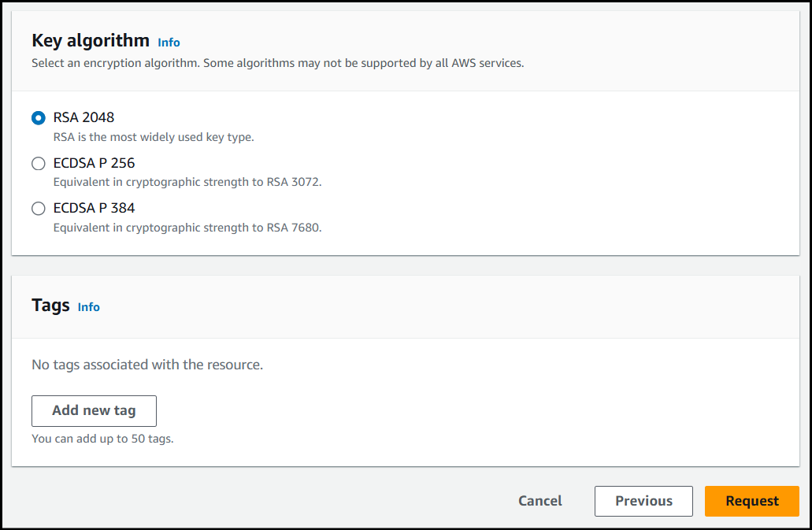Screen dimensions: 812x530
Task: Click the description mentioning RSA 3072
Action: [x=187, y=182]
